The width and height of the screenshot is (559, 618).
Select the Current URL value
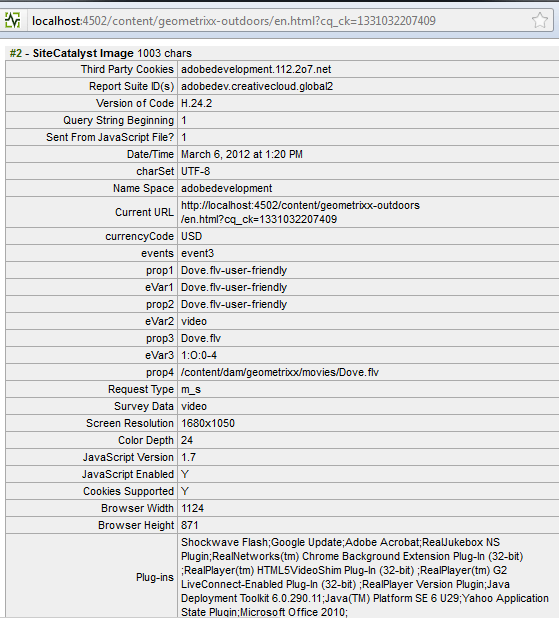click(x=300, y=212)
